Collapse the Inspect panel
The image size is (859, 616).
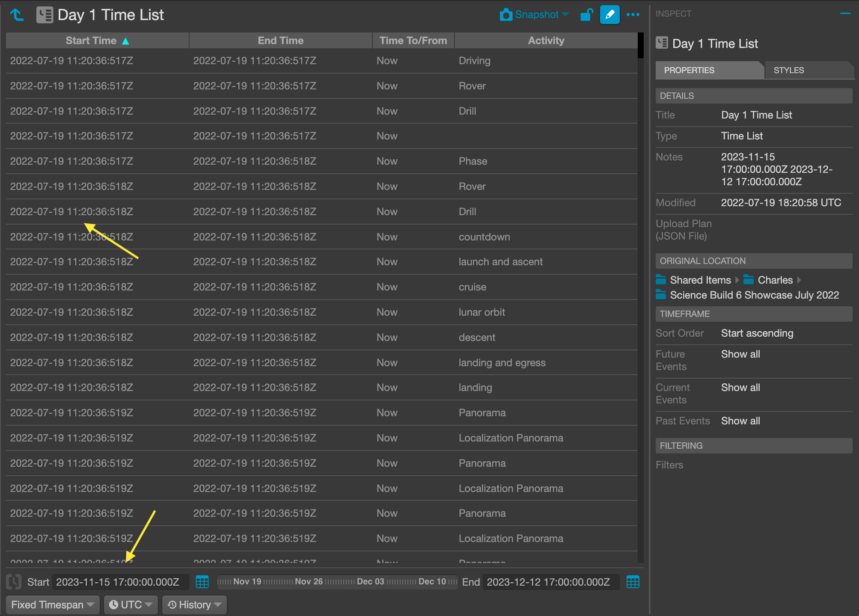(845, 13)
